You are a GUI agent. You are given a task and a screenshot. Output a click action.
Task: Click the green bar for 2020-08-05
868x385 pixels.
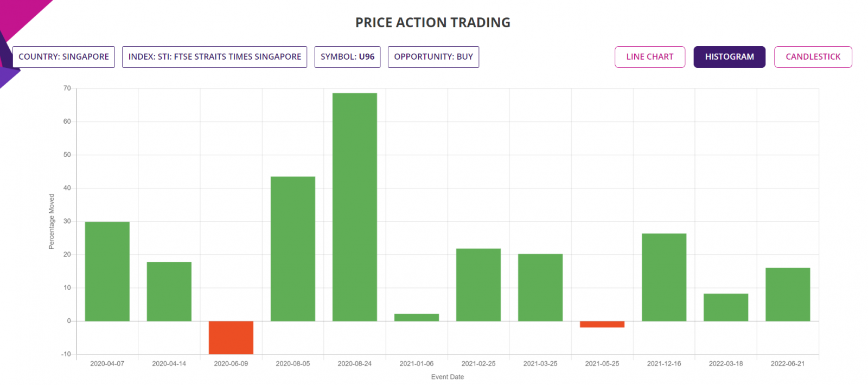coord(293,249)
